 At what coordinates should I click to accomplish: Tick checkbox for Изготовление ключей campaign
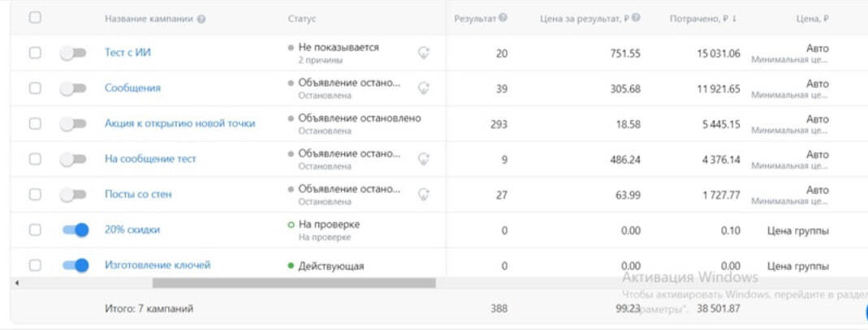pos(35,265)
